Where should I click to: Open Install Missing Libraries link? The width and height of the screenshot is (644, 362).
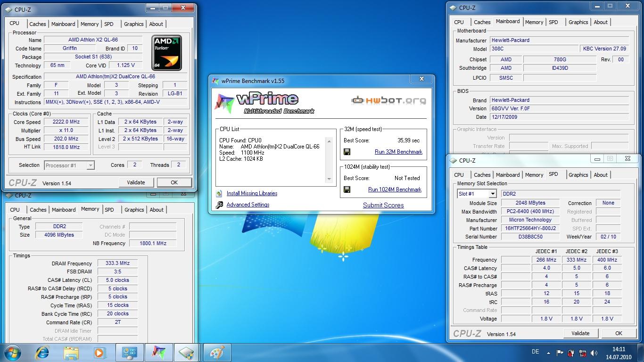pos(252,193)
